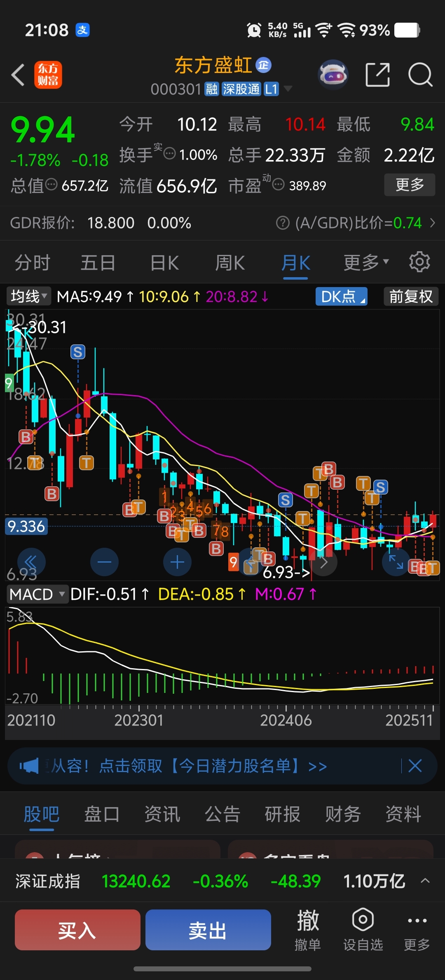Switch to 五日 chart tab
The height and width of the screenshot is (980, 445).
coord(98,263)
